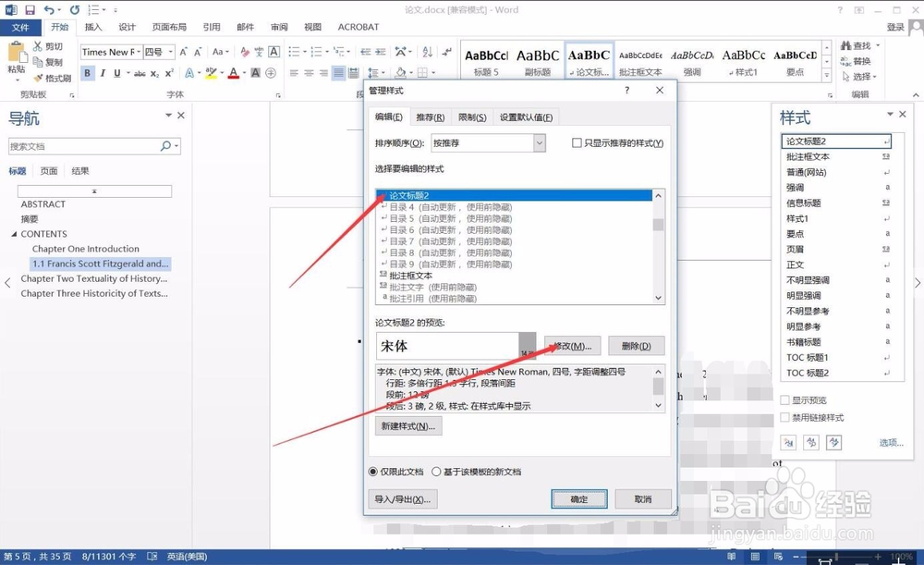Apply subscript x₂ formatting
This screenshot has height=565, width=924.
pyautogui.click(x=154, y=73)
